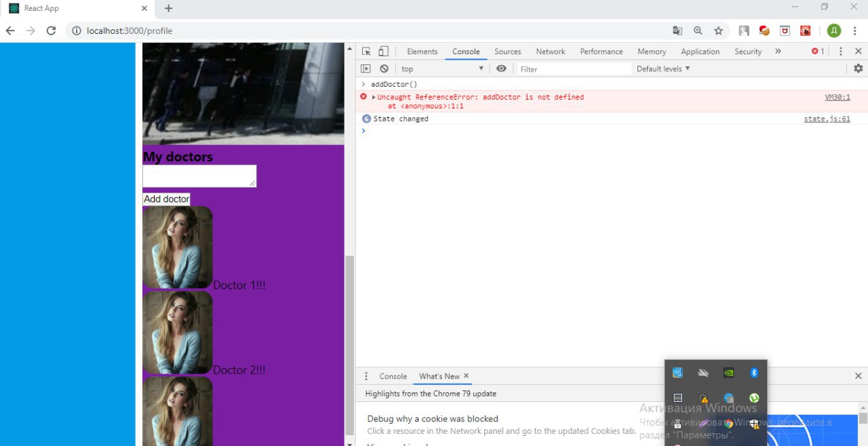Click the red paw extension icon
The image size is (868, 446).
[805, 31]
